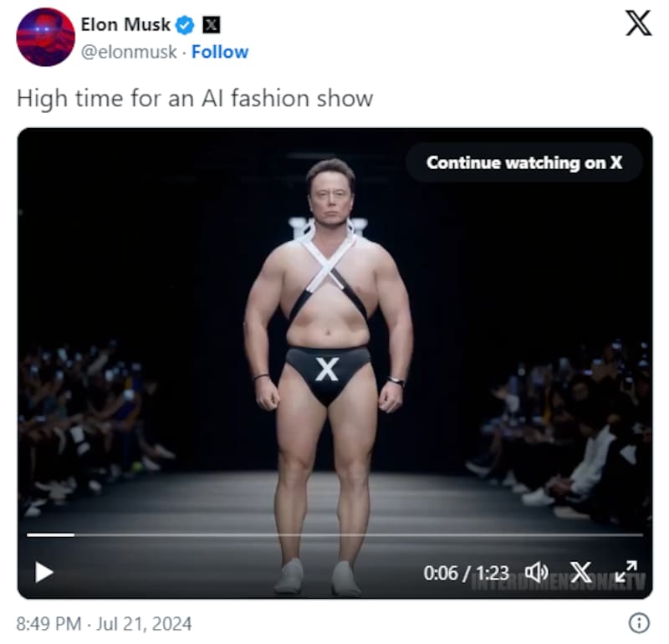Open the info icon beside the timestamp
This screenshot has height=644, width=669.
point(639,622)
